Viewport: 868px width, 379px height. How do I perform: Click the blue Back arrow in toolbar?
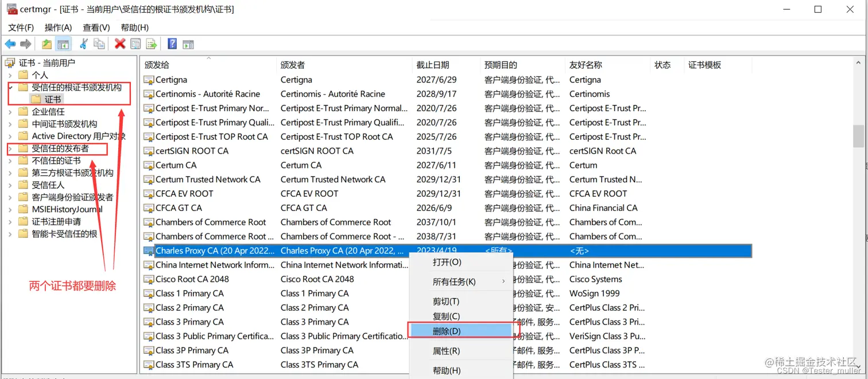coord(10,44)
